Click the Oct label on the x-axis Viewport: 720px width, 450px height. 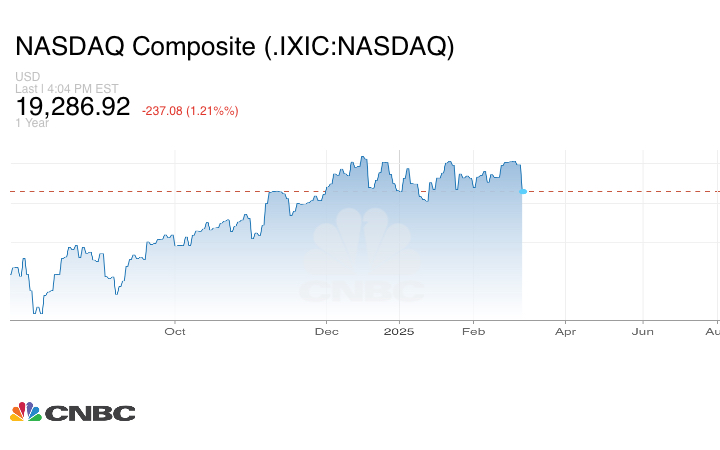tap(175, 330)
